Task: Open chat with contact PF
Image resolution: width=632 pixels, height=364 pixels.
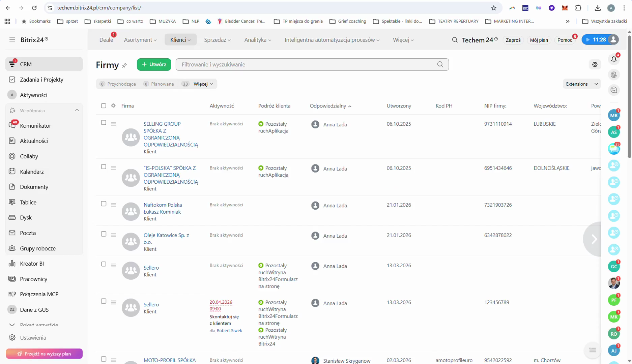Action: coord(614,300)
